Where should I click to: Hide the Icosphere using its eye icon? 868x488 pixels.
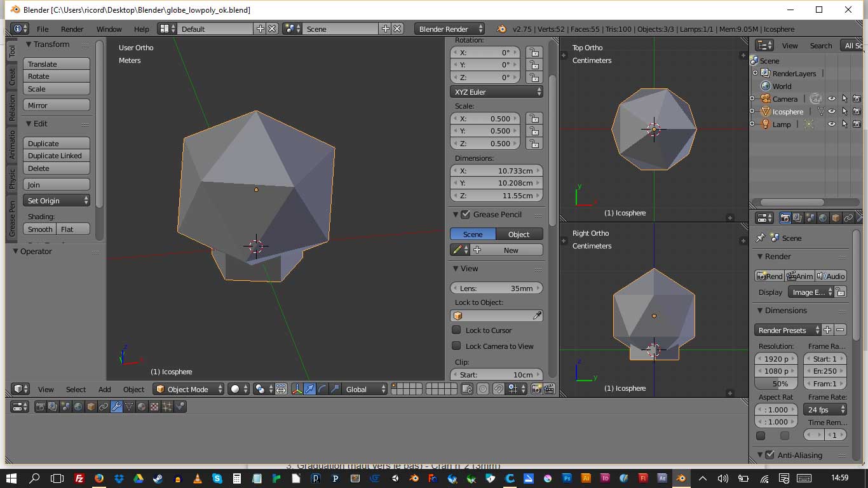(831, 112)
